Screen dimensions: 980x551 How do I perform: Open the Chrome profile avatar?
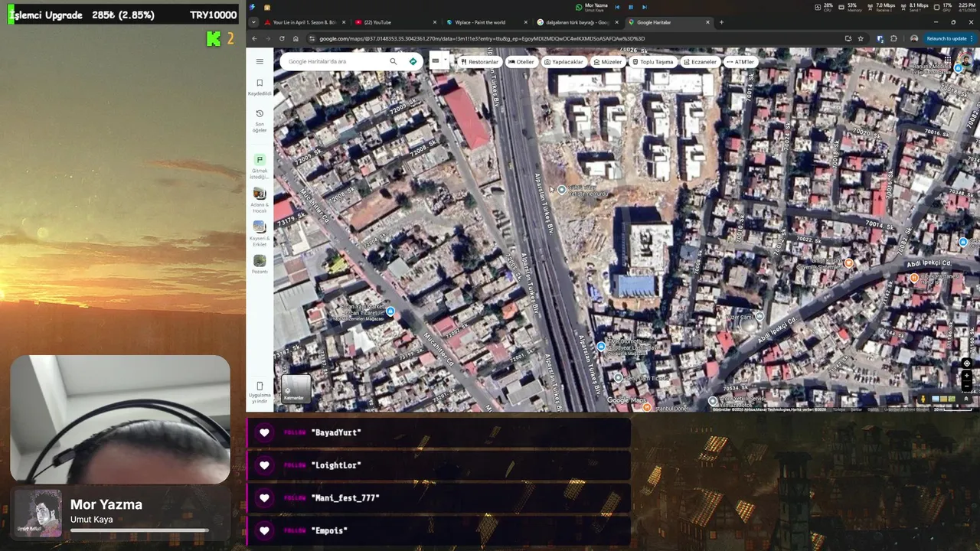(914, 38)
